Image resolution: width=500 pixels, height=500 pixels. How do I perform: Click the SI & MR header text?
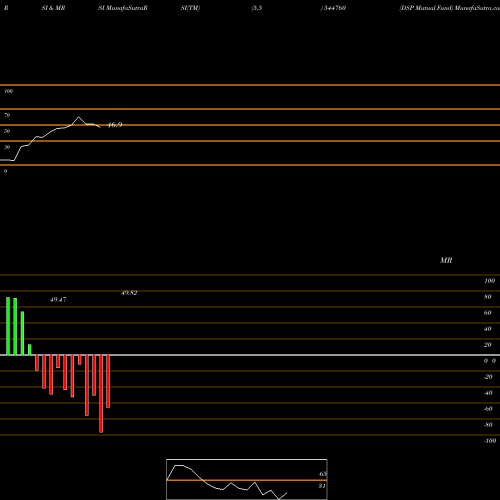53,8
